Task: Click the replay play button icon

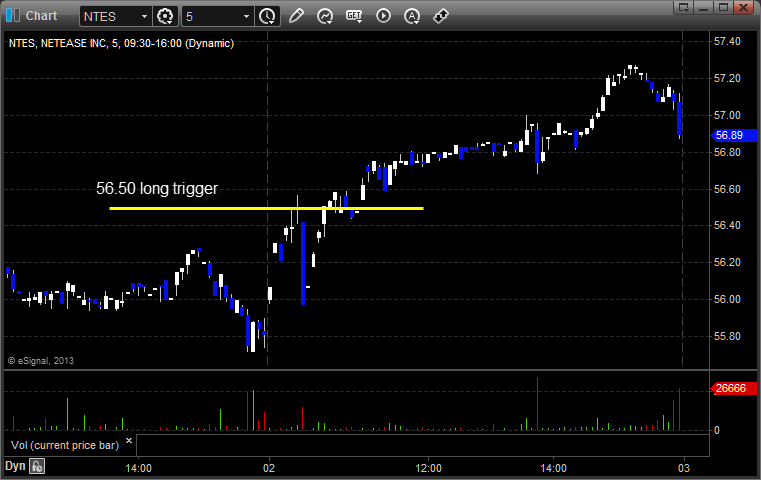Action: point(383,16)
